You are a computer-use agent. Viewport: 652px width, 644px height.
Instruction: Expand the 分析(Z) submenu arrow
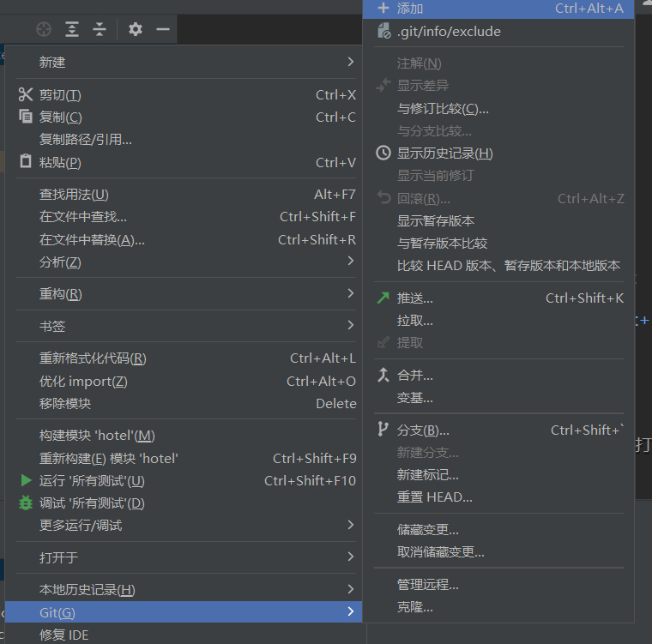pyautogui.click(x=351, y=261)
